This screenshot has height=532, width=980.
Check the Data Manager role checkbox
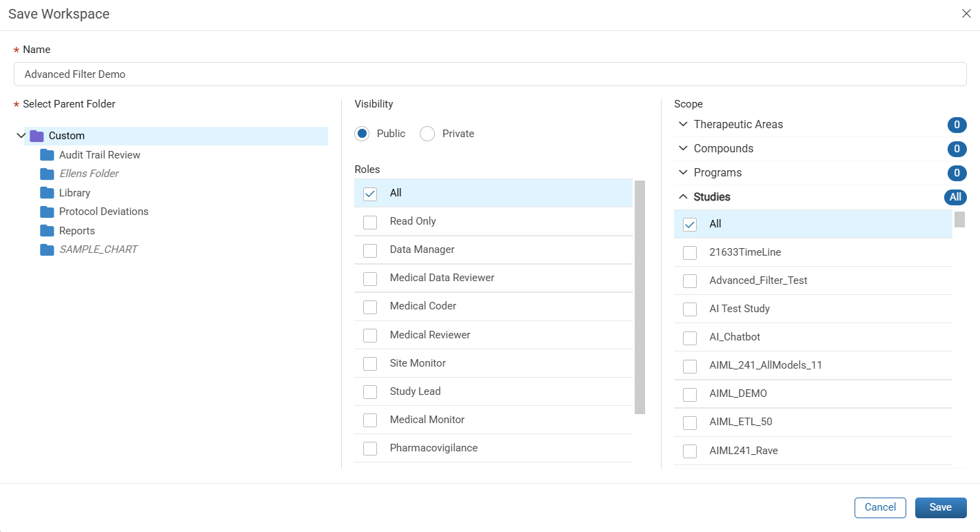(x=370, y=250)
